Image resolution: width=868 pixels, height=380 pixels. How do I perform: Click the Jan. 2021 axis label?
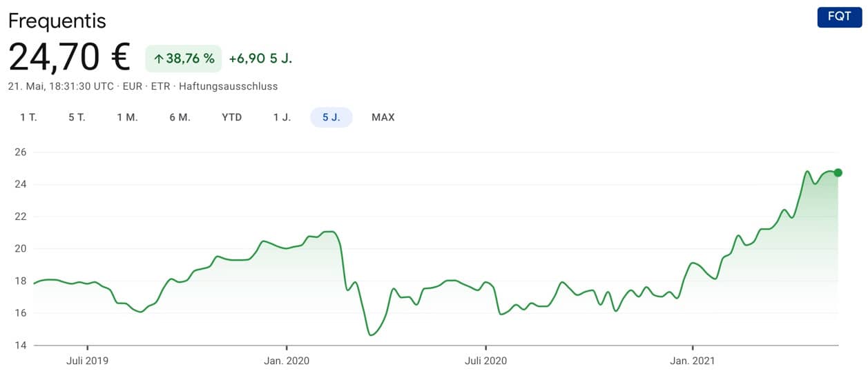coord(692,361)
